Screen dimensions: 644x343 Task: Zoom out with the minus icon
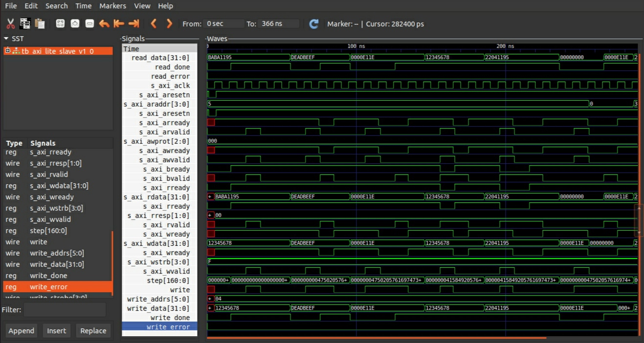(x=89, y=23)
